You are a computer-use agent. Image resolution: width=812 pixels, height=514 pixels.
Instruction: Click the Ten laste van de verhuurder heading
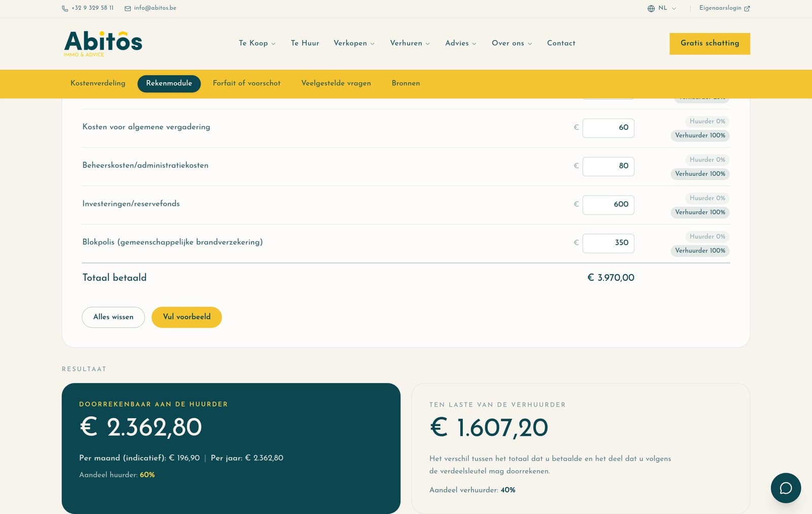coord(497,405)
